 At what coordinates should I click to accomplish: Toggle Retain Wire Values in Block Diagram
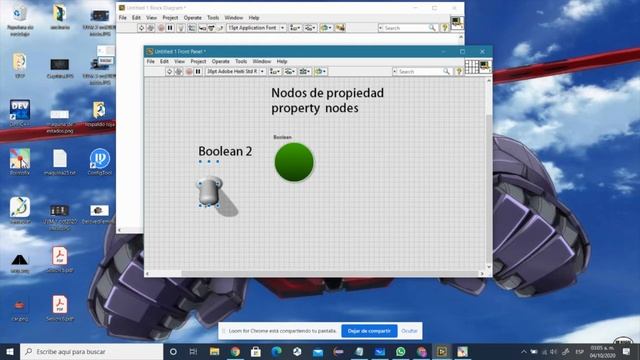(191, 28)
